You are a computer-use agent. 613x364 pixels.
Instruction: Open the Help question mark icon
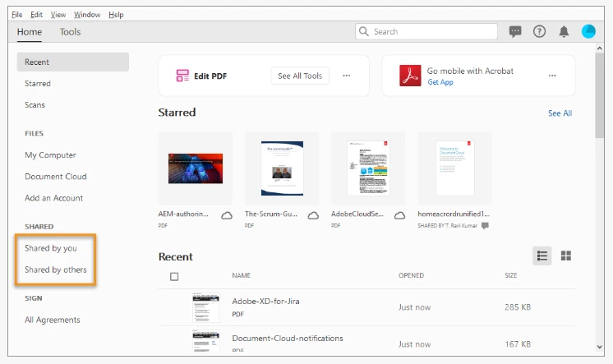click(539, 31)
